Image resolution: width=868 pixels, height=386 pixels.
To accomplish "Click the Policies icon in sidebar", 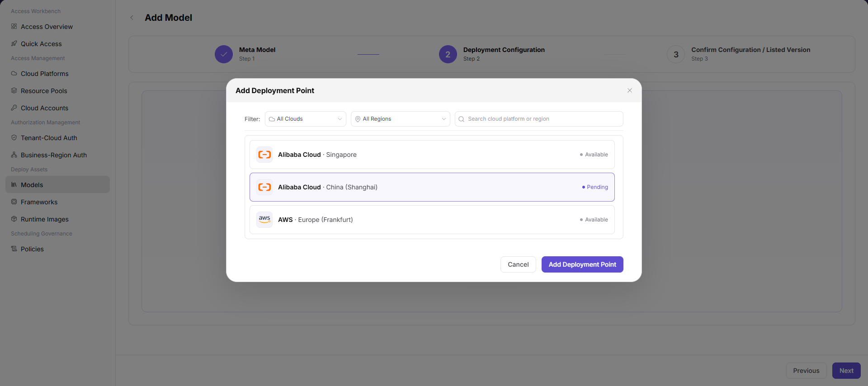I will coord(14,249).
